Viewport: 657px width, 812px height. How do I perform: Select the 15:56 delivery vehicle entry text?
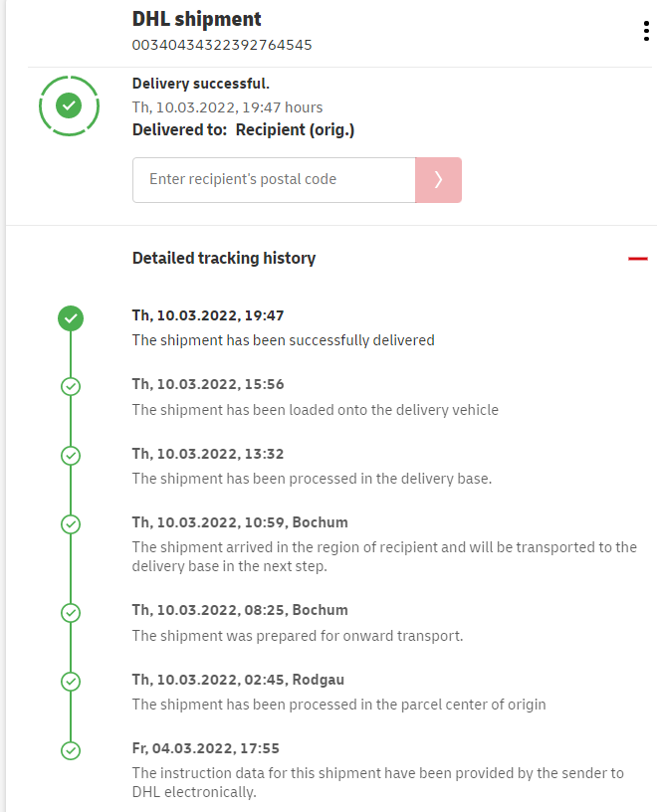click(315, 410)
